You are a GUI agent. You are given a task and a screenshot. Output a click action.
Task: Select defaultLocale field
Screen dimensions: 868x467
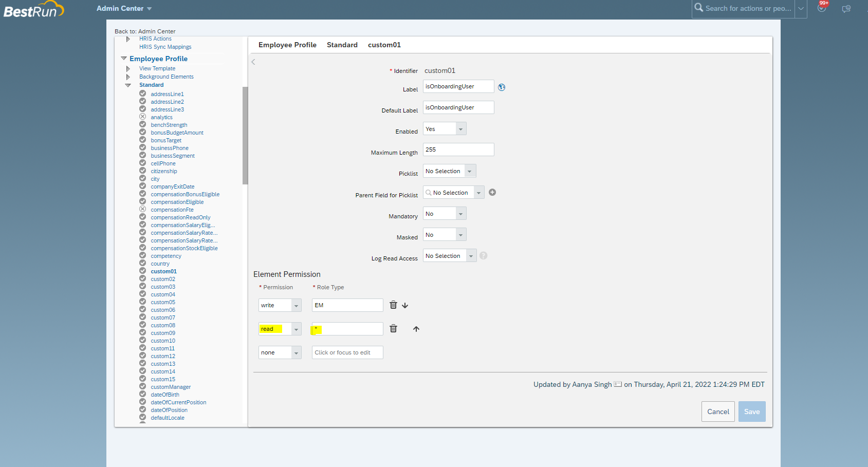click(168, 418)
